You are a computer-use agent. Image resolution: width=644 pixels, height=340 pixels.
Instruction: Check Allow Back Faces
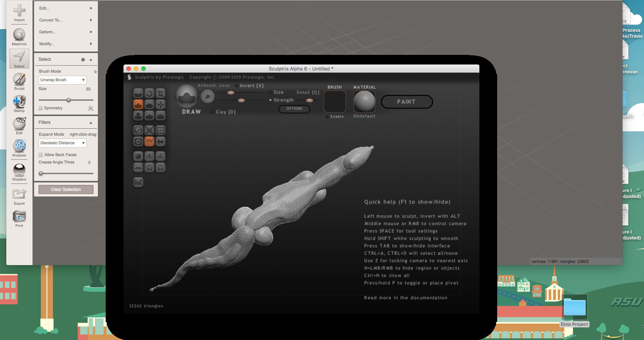41,155
